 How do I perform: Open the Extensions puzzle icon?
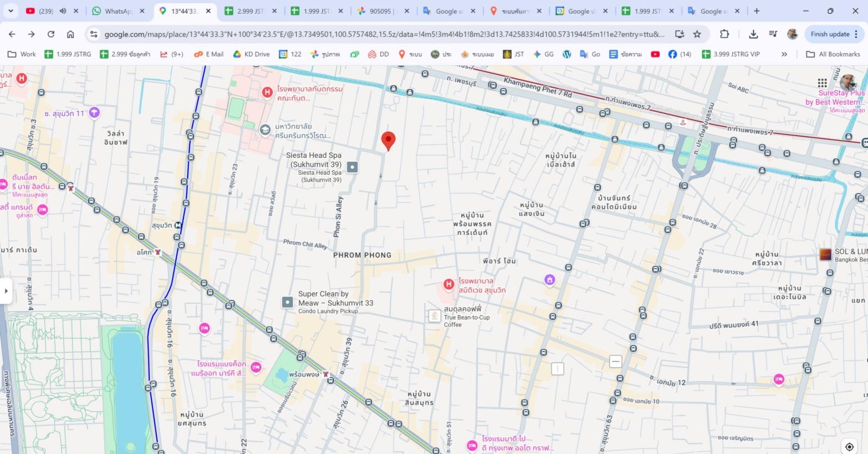pyautogui.click(x=724, y=34)
